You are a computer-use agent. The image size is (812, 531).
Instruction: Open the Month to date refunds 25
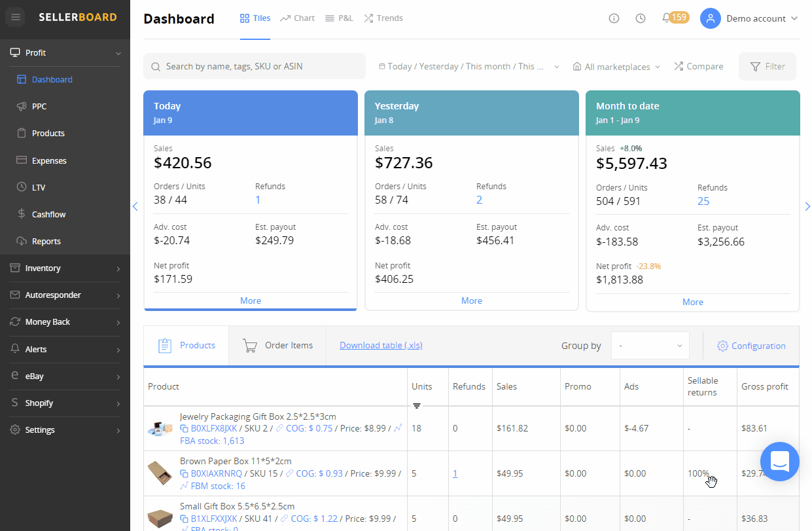click(703, 201)
